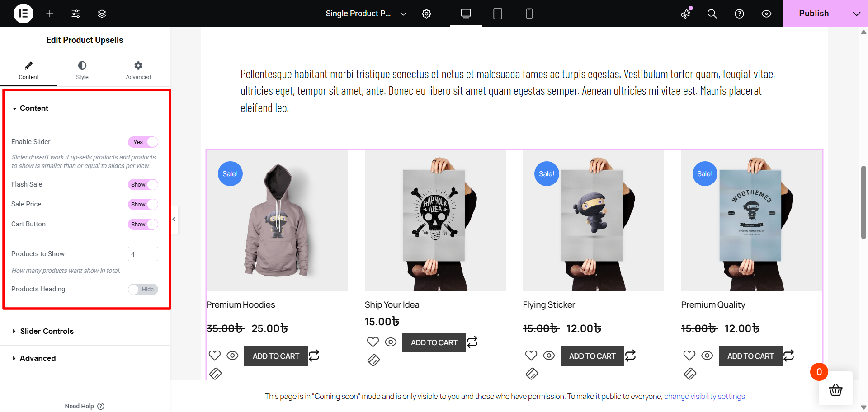Expand the Advanced section in panel
Screen dimensions: 868x412
38,358
